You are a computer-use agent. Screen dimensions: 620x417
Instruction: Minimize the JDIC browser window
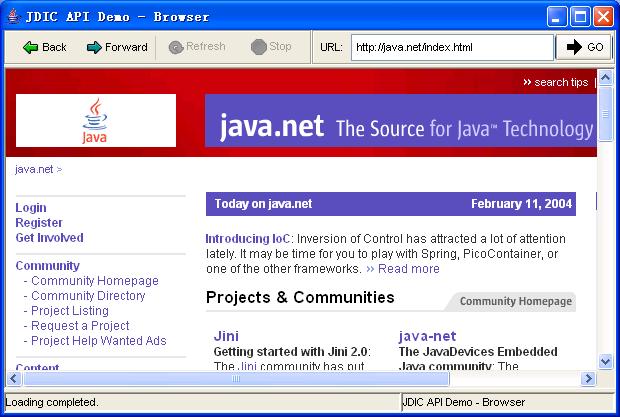coord(557,17)
